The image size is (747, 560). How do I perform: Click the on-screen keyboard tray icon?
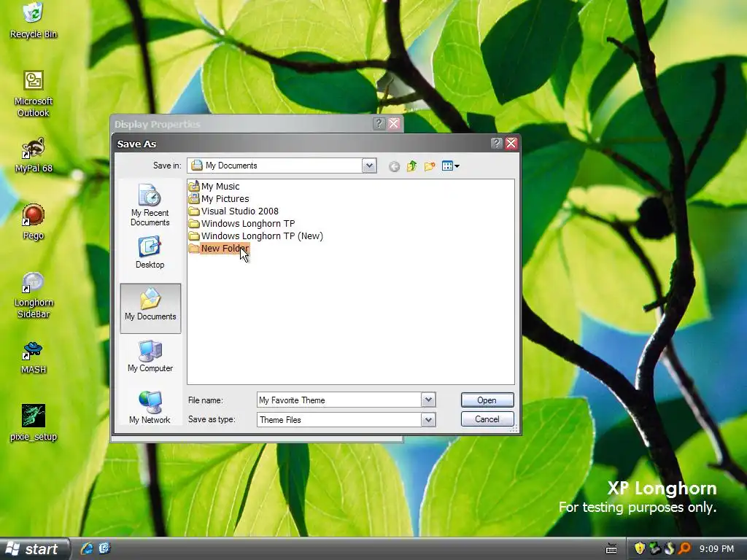click(x=611, y=548)
